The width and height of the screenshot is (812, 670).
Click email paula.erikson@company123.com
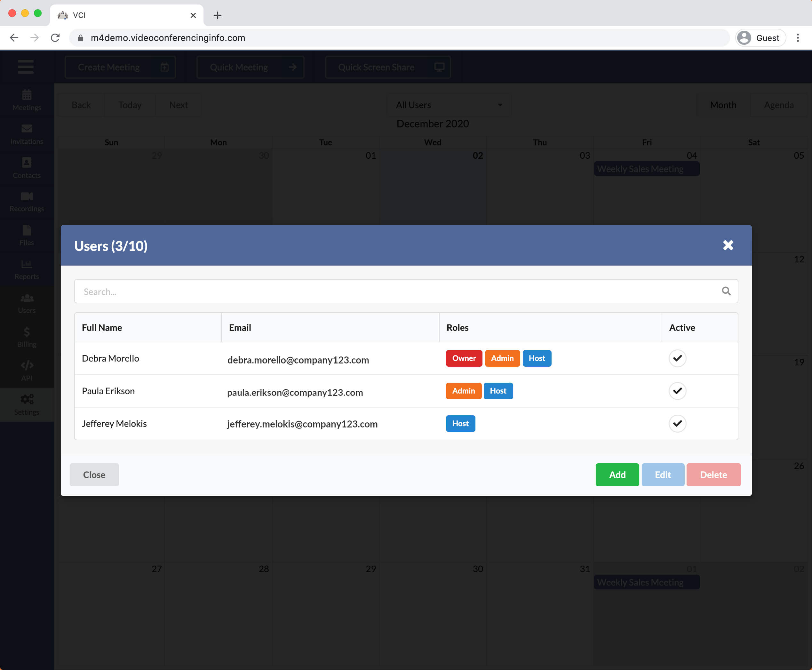coord(295,392)
